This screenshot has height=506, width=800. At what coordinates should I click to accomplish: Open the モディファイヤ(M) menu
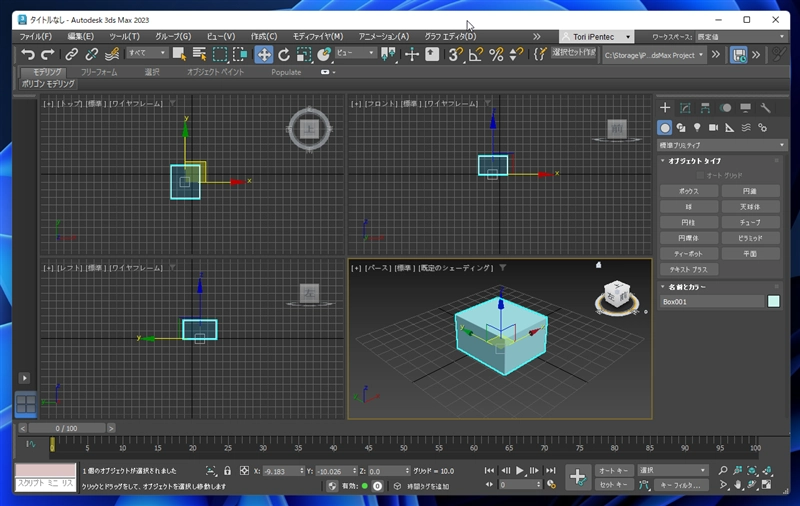click(318, 36)
